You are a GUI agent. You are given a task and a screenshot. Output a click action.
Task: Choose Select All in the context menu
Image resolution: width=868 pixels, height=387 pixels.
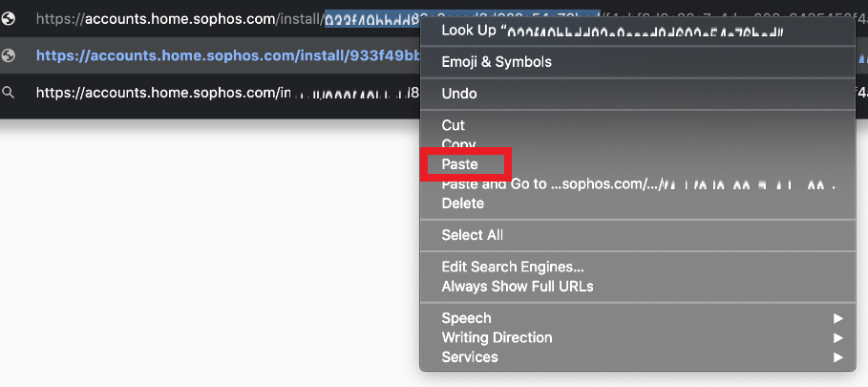(473, 235)
